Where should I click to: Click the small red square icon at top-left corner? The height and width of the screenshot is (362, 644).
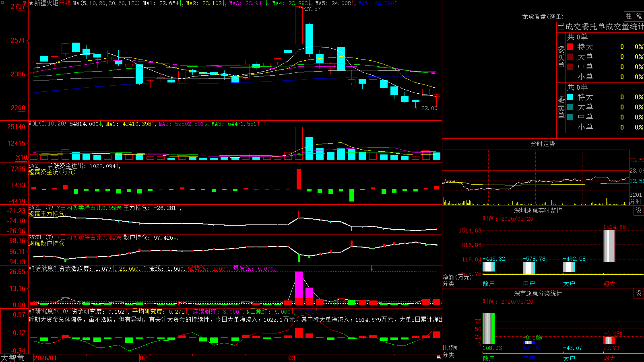[x=2, y=2]
